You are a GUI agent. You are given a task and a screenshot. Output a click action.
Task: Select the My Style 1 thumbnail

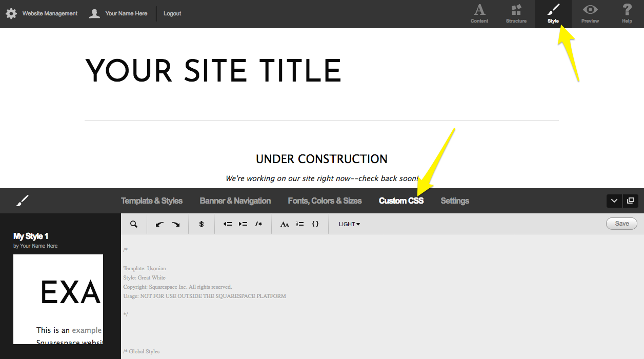[x=58, y=299]
